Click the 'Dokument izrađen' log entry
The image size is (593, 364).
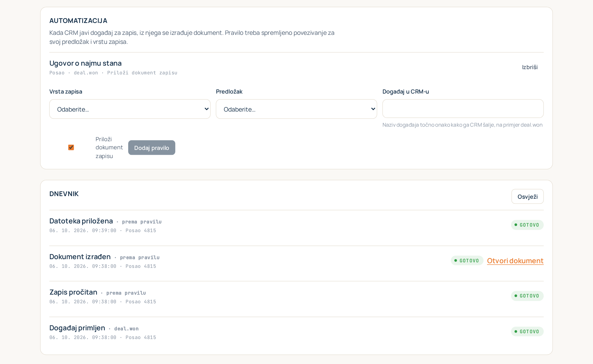coord(296,263)
